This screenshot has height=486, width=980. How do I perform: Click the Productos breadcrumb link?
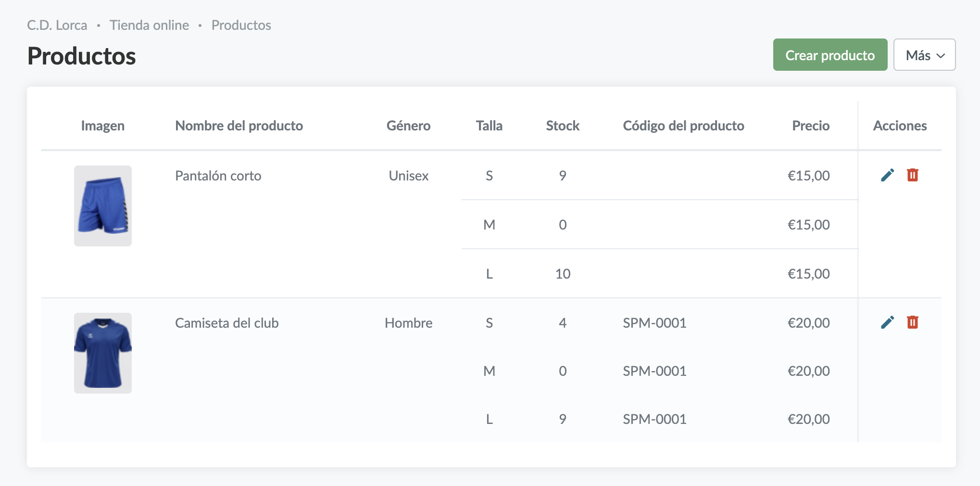tap(241, 25)
